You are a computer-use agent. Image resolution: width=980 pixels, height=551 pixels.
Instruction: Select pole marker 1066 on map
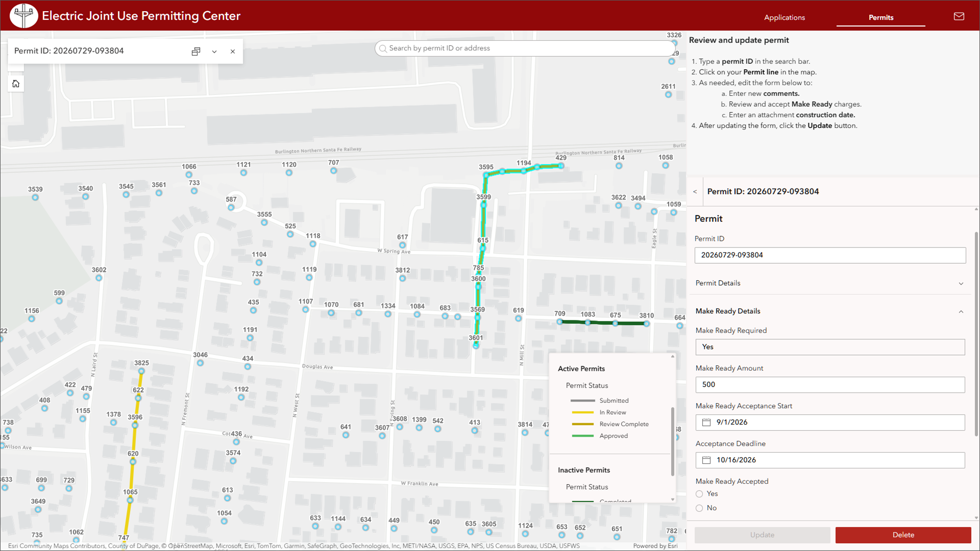[189, 174]
